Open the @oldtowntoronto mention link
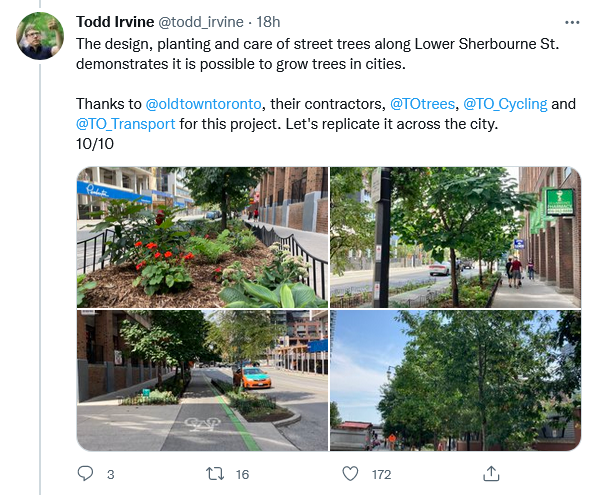 tap(203, 104)
